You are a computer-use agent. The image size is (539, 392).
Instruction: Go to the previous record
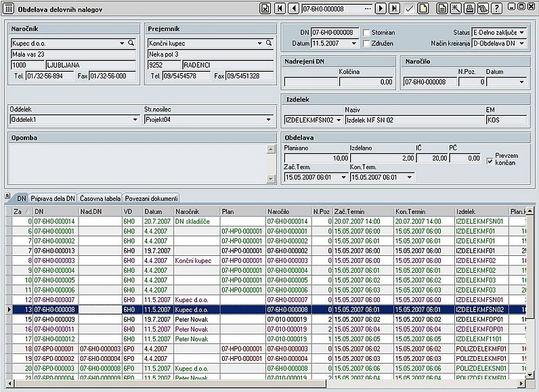click(x=293, y=8)
